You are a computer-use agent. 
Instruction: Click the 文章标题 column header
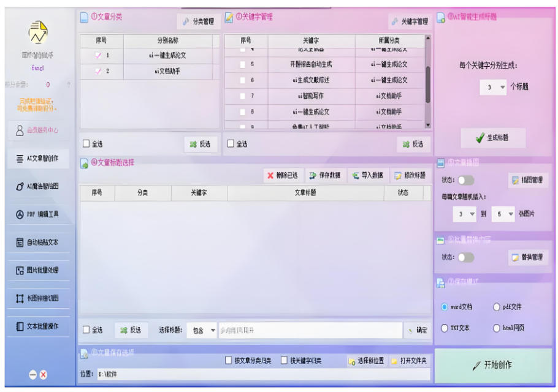pyautogui.click(x=306, y=193)
